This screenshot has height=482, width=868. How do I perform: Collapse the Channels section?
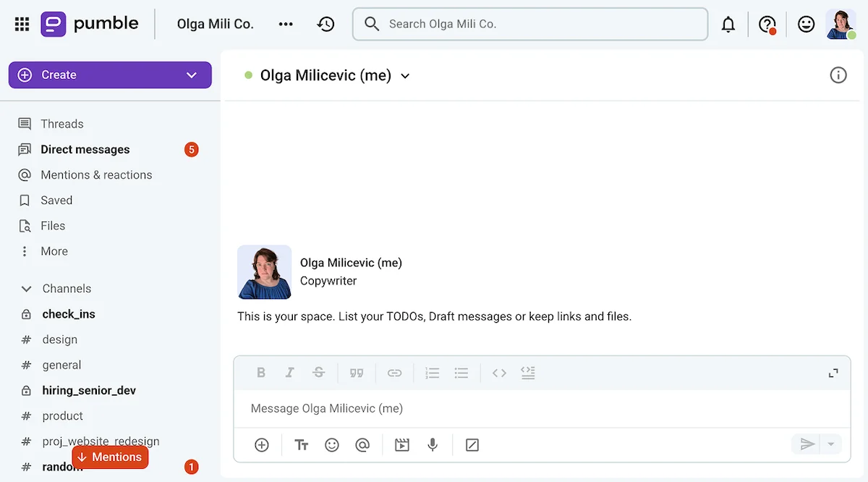coord(26,288)
